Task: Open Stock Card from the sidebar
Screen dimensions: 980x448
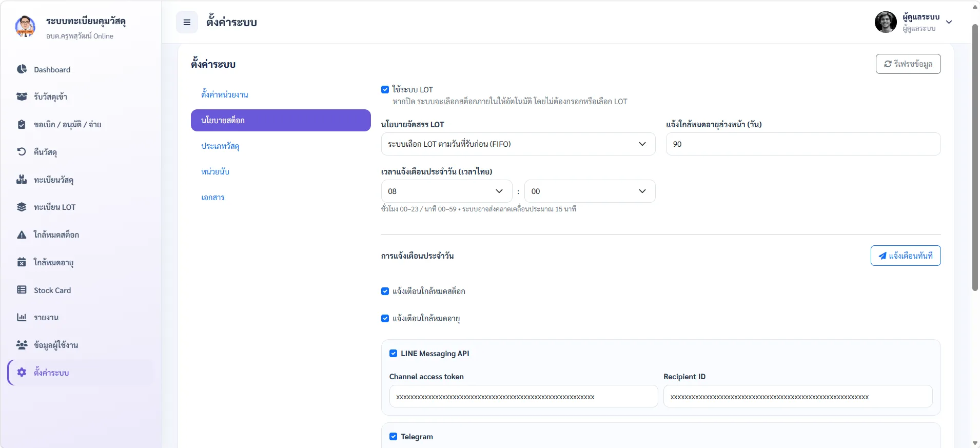Action: pos(81,290)
